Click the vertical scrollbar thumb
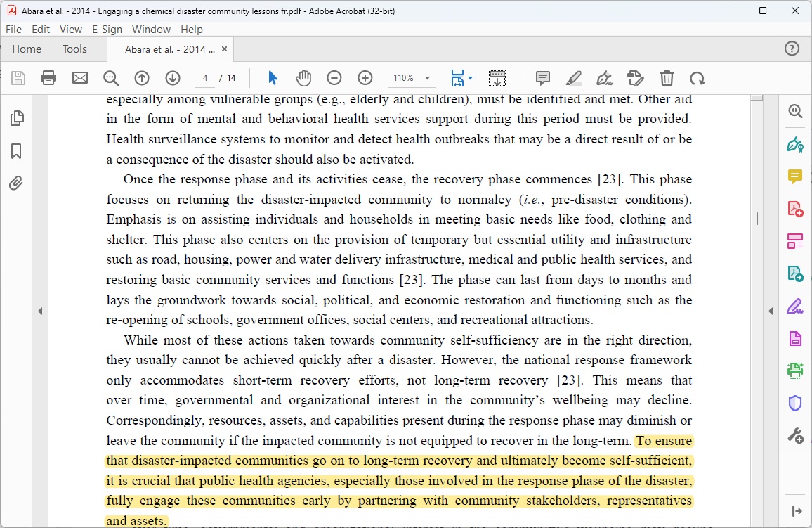 tap(757, 219)
